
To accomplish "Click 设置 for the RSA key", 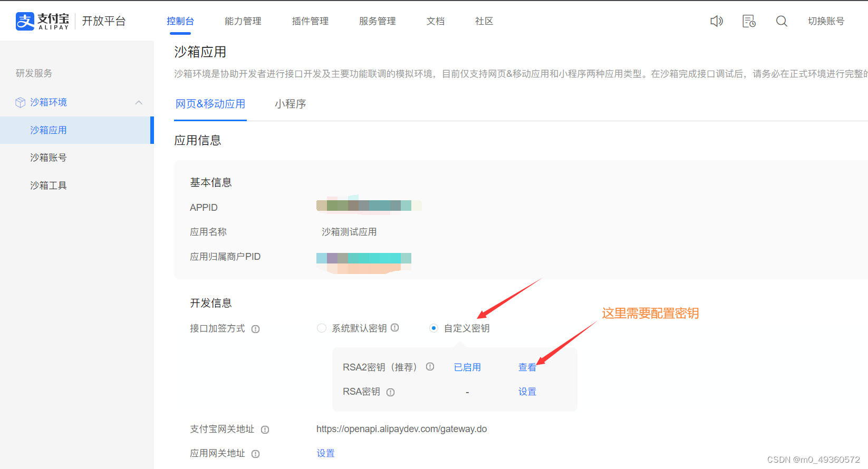I will [x=527, y=392].
